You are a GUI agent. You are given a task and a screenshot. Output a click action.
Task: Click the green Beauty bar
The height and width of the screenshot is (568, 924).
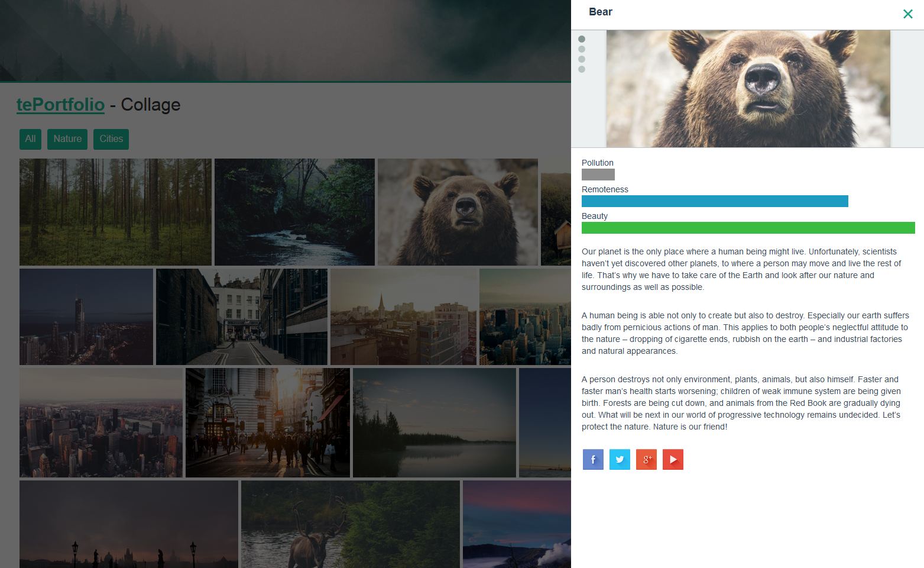coord(748,228)
